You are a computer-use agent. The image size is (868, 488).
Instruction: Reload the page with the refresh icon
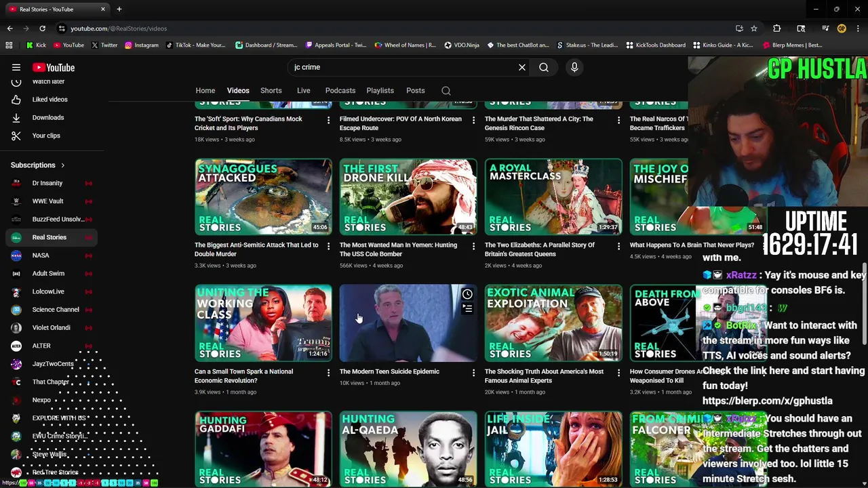pos(42,28)
